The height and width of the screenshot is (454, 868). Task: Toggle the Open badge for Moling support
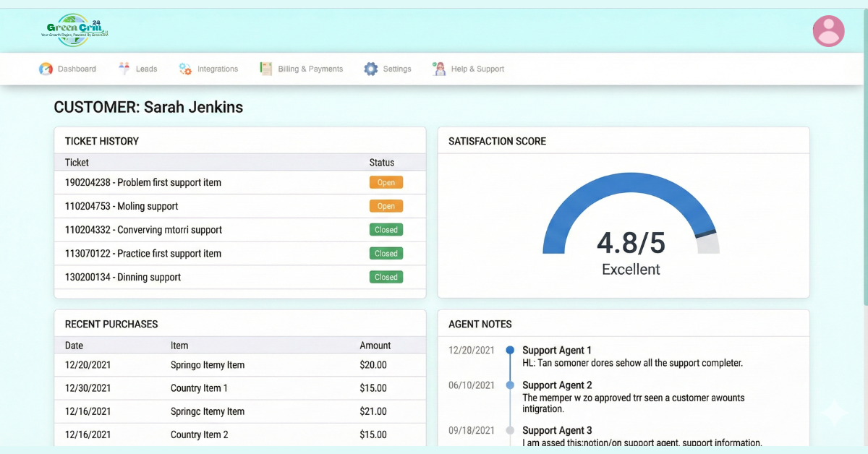pyautogui.click(x=386, y=205)
